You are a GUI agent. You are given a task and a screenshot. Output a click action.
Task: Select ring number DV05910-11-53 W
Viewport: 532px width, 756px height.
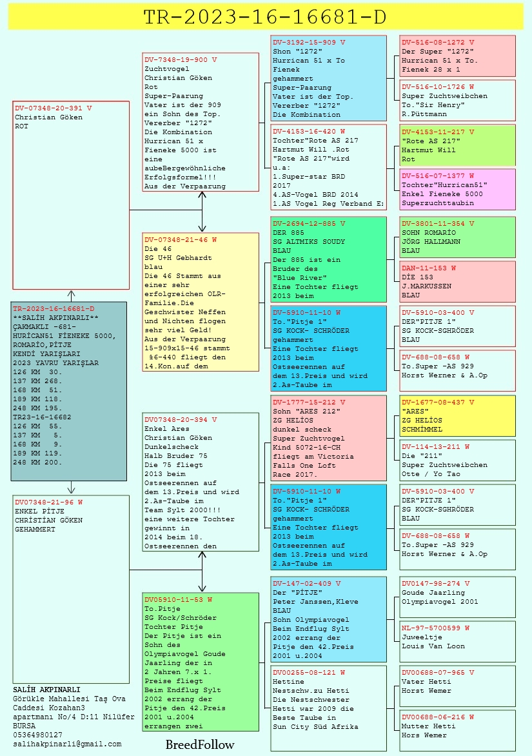pos(178,600)
